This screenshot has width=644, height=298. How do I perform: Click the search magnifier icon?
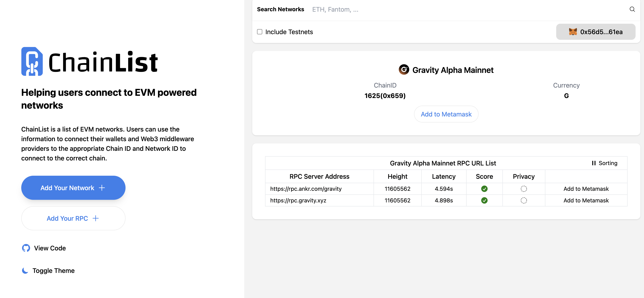(x=632, y=9)
